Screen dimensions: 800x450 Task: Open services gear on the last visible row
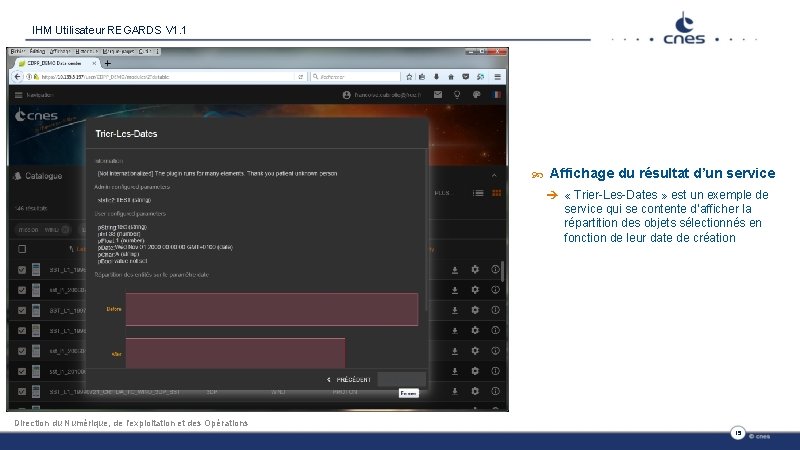point(475,391)
